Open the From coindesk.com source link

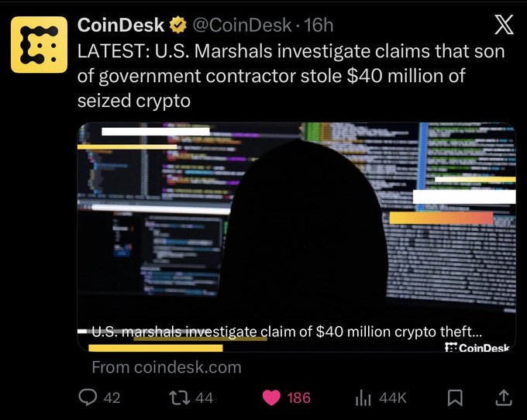click(x=167, y=367)
